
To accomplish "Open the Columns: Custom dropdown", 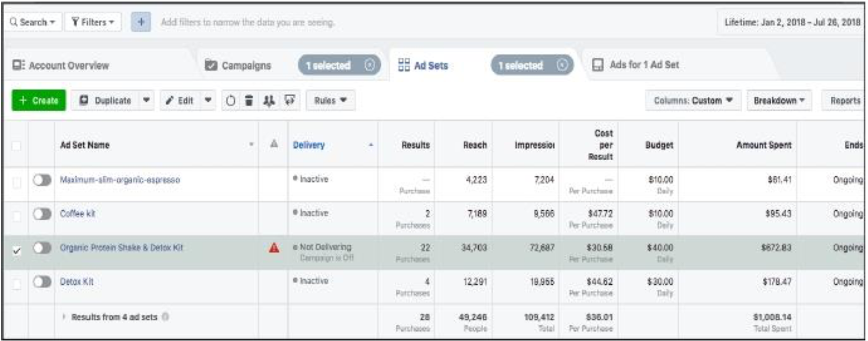I will point(693,101).
